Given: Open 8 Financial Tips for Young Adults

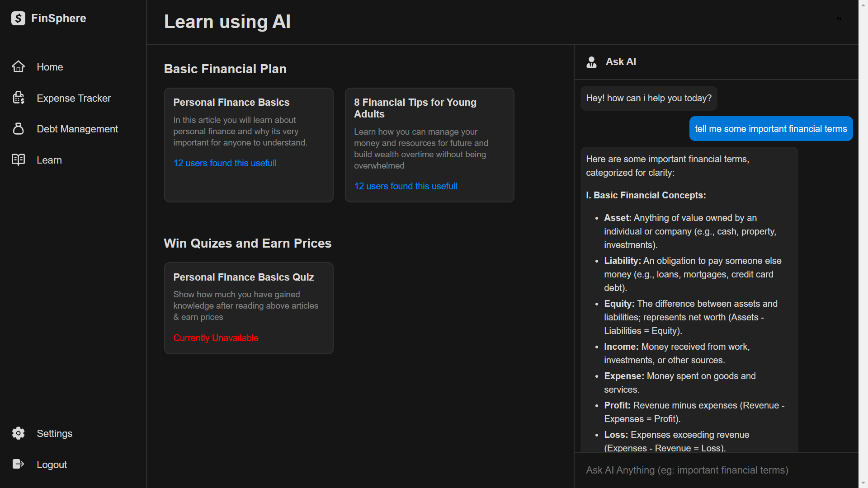Looking at the screenshot, I should click(x=415, y=108).
